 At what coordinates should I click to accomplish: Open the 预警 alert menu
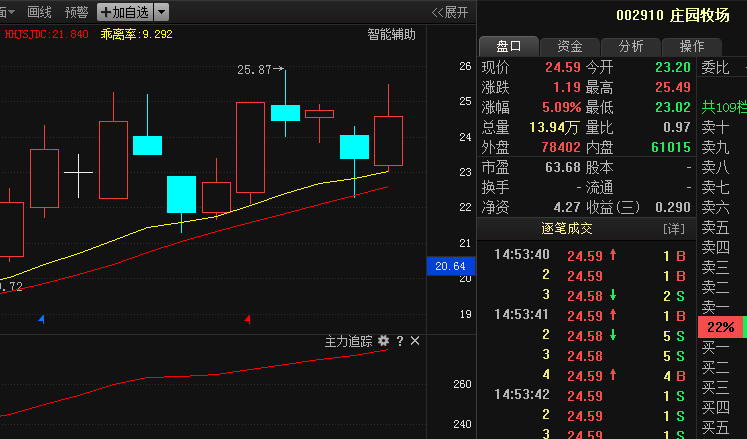pyautogui.click(x=76, y=12)
